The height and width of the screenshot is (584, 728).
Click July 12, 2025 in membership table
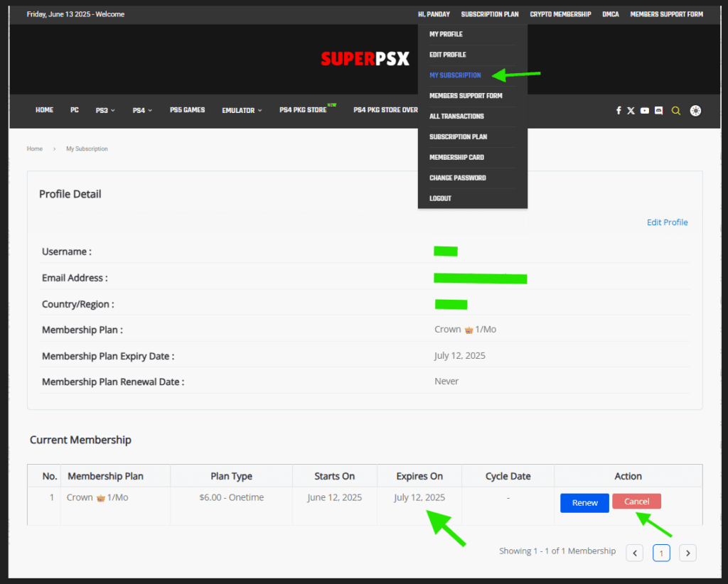tap(419, 497)
